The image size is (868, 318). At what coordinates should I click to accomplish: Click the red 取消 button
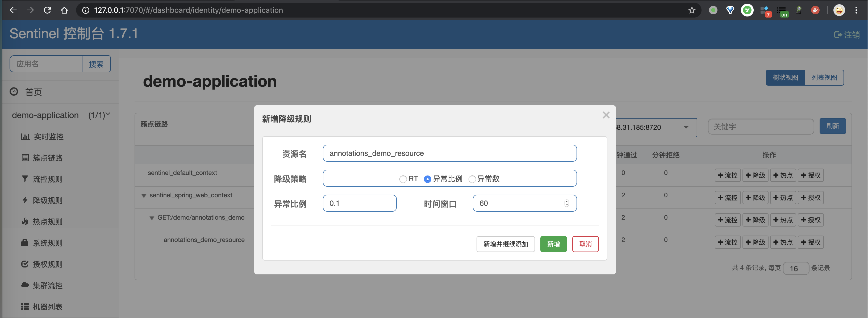(585, 244)
